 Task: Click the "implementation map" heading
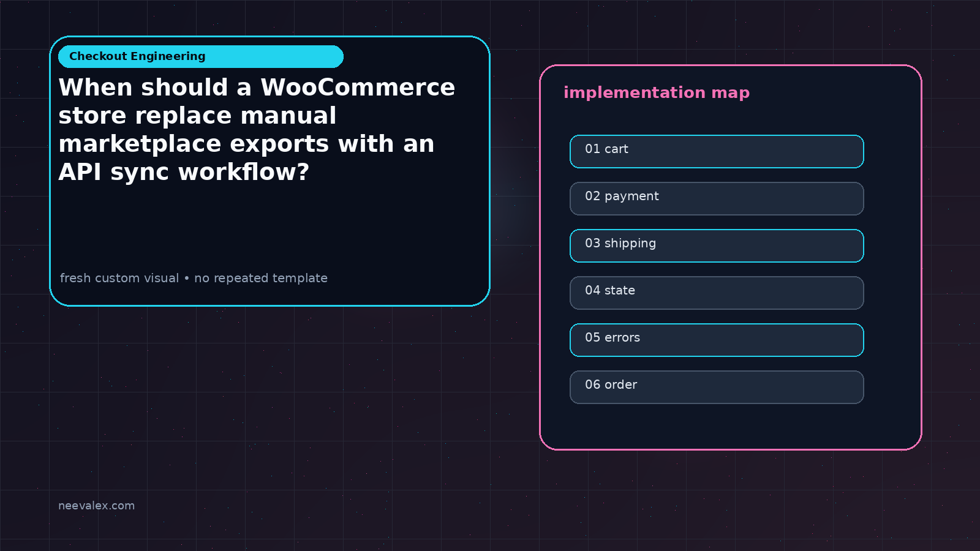point(657,92)
